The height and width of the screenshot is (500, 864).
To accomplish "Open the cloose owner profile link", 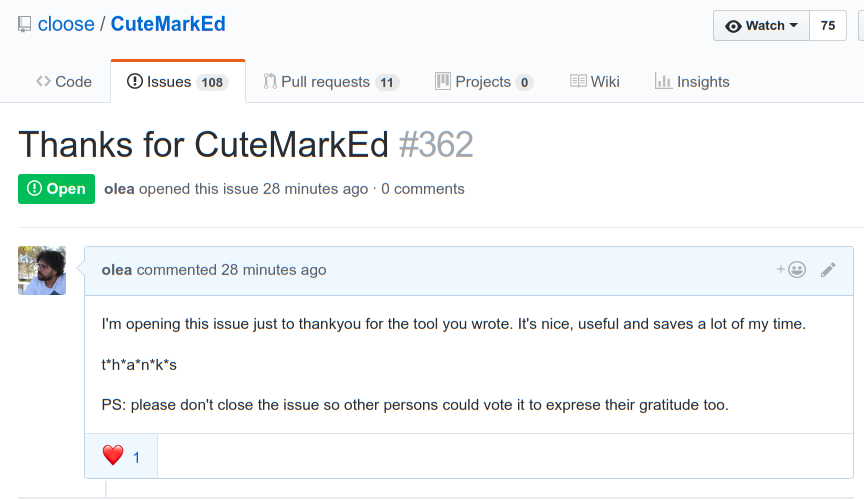I will 66,24.
